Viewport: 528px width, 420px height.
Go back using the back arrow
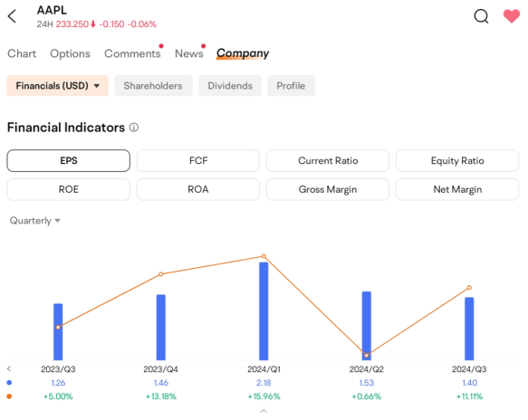[12, 16]
